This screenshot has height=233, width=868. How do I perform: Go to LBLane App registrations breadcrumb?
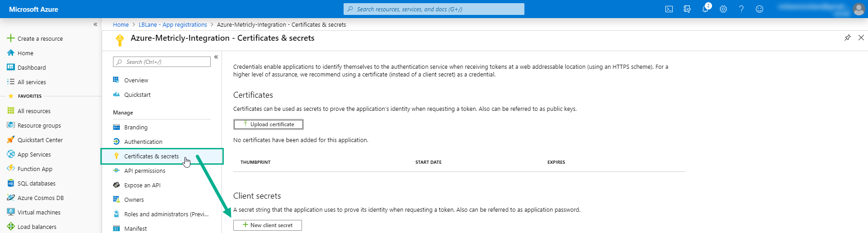tap(173, 24)
